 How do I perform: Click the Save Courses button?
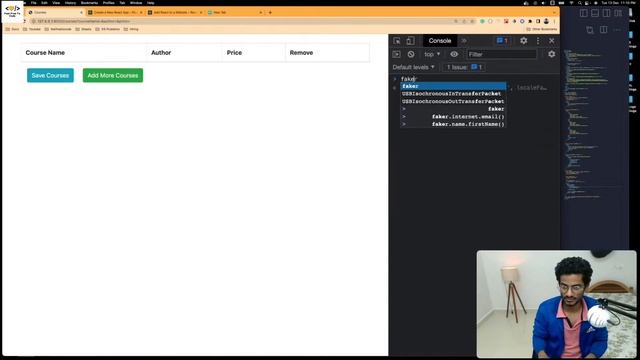pos(50,76)
